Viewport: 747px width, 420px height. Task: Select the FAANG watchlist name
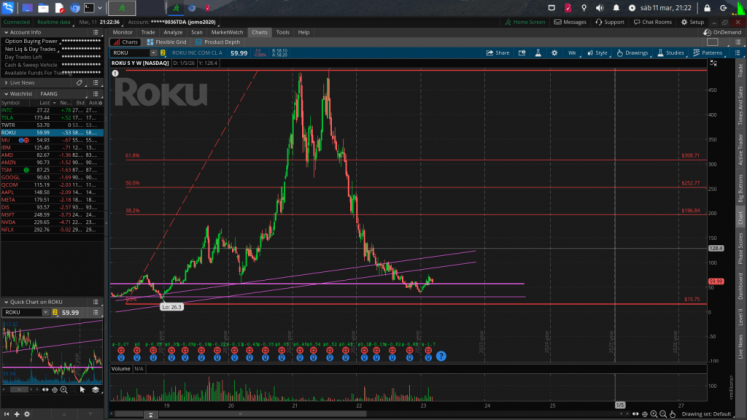pyautogui.click(x=49, y=94)
